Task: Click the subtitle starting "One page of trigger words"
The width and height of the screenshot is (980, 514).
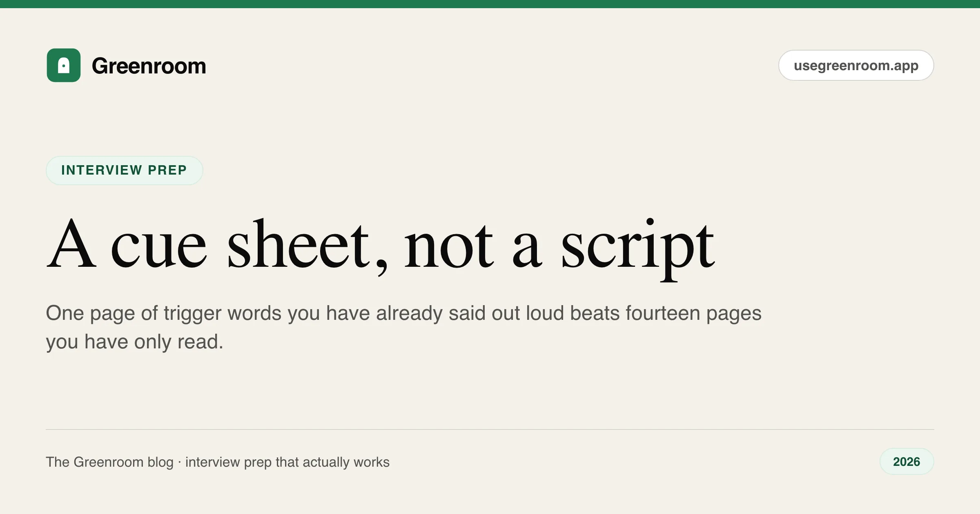Action: coord(403,327)
